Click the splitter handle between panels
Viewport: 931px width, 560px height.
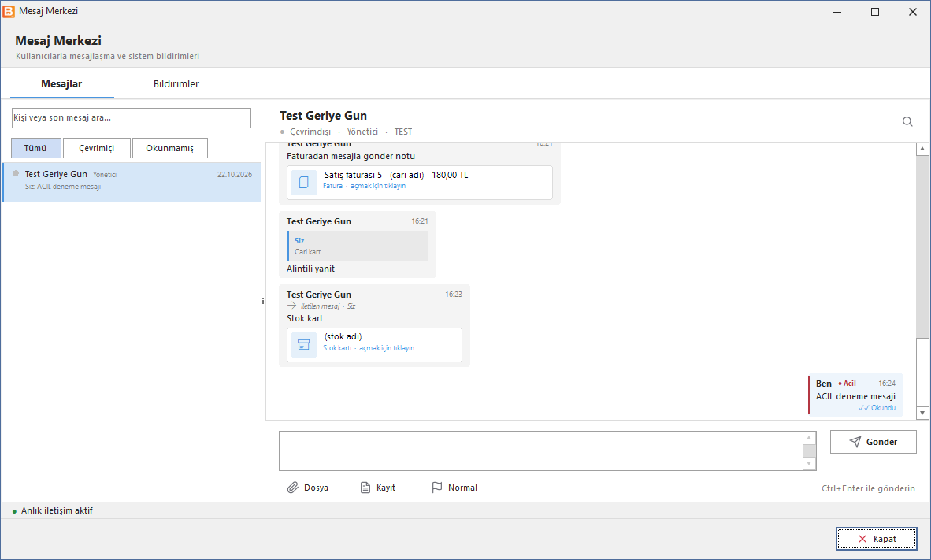pos(263,301)
